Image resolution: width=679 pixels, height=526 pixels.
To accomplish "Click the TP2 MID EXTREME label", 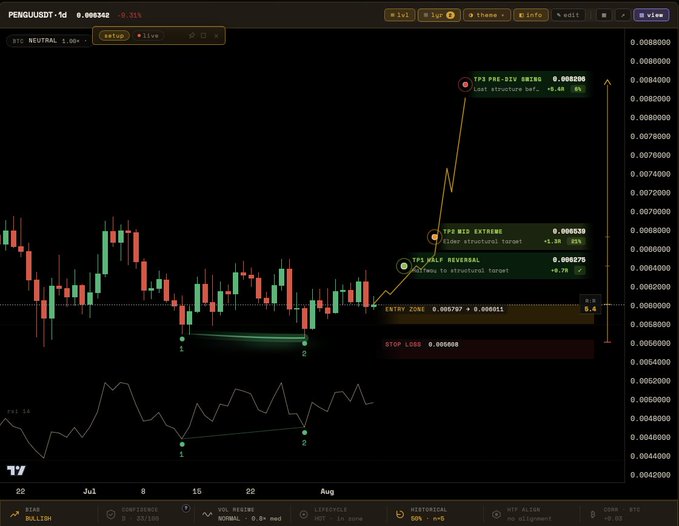I will (472, 232).
